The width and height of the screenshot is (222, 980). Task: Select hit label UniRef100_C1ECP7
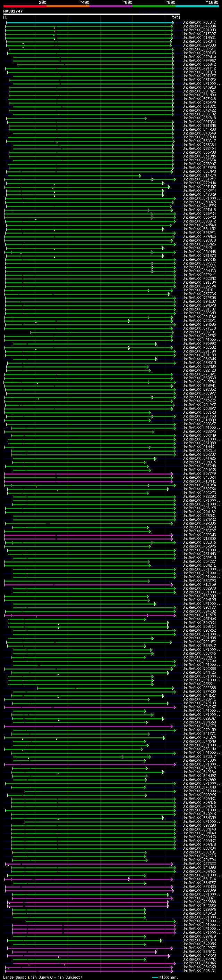coord(199,34)
